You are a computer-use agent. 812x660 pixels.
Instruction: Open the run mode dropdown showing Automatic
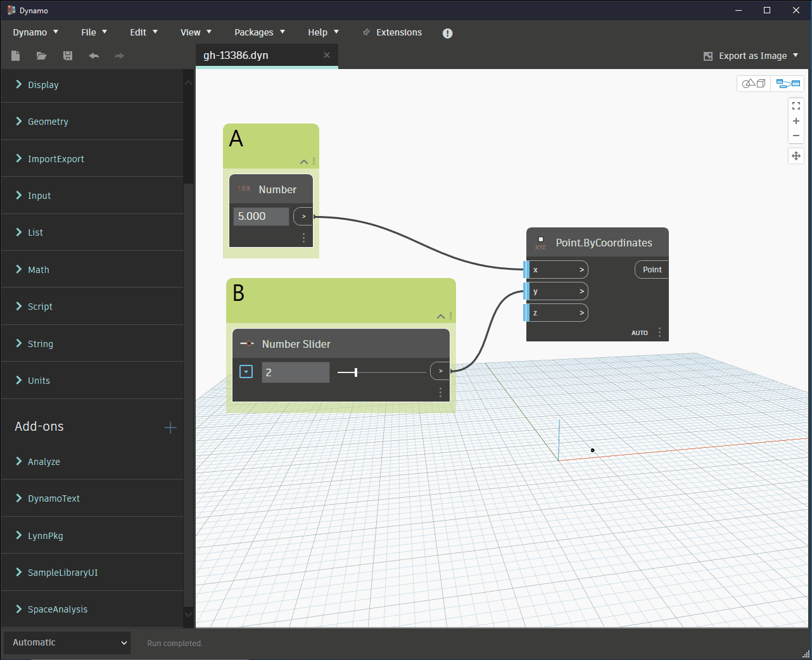point(67,642)
